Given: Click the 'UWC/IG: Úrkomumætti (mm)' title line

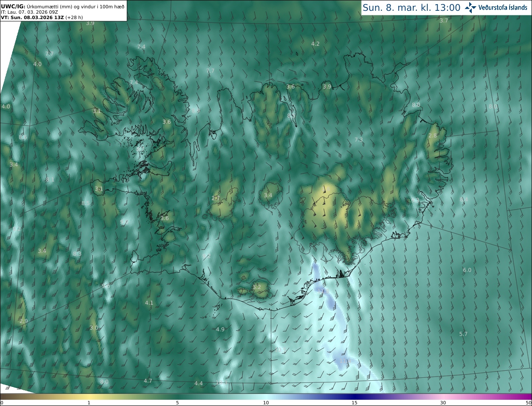Looking at the screenshot, I should pyautogui.click(x=62, y=6).
